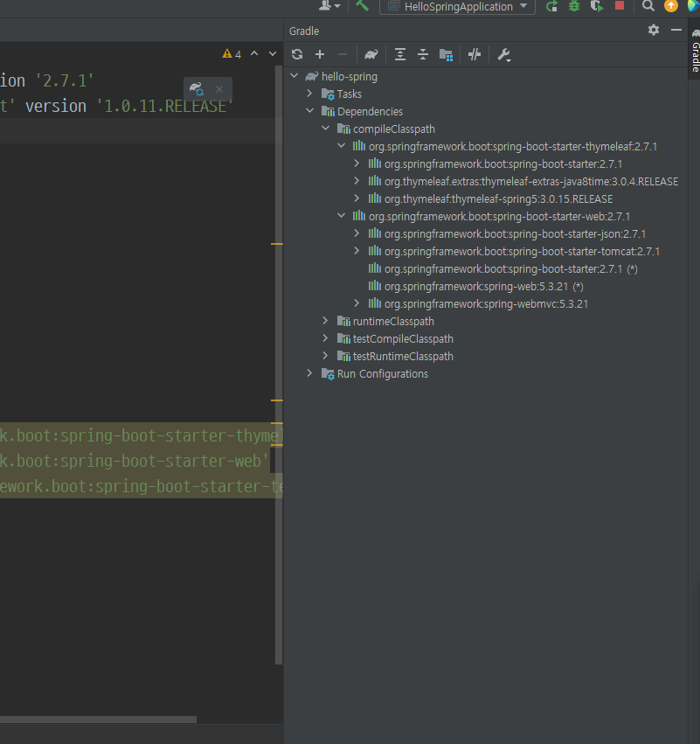The image size is (700, 744).
Task: Expand the testCompileClasspath node
Action: (x=325, y=337)
